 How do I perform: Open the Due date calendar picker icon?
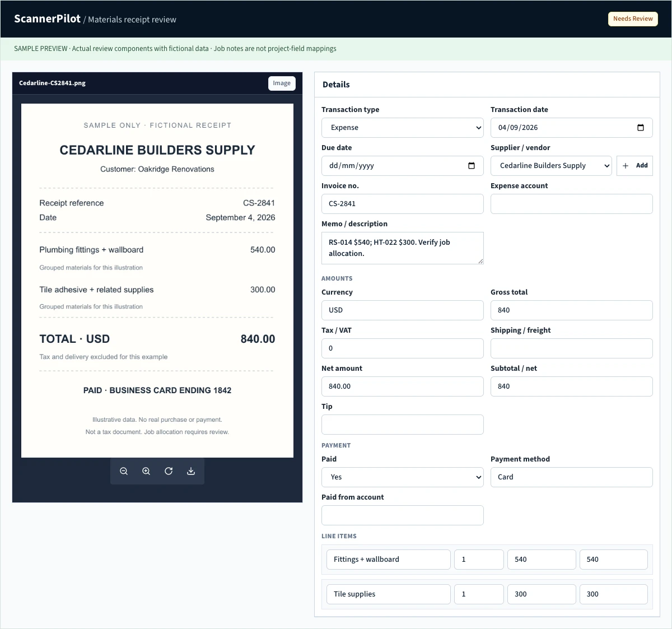[x=472, y=166]
